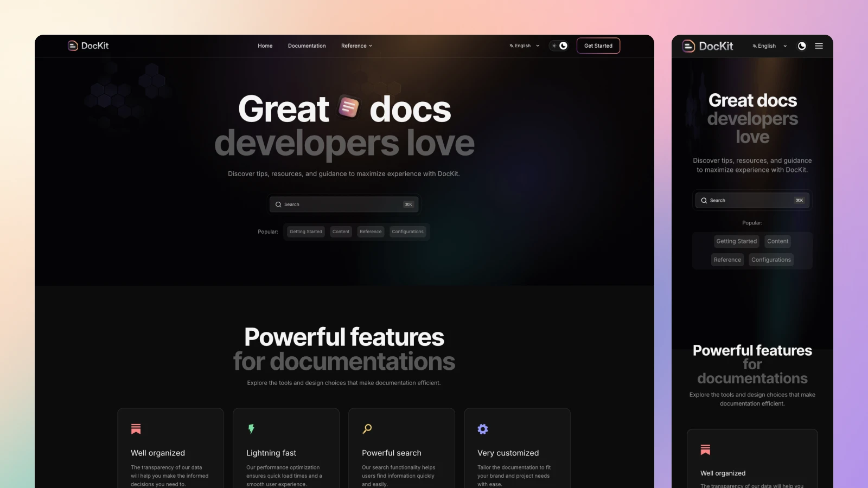
Task: Open the English language dropdown on desktop
Action: click(524, 46)
